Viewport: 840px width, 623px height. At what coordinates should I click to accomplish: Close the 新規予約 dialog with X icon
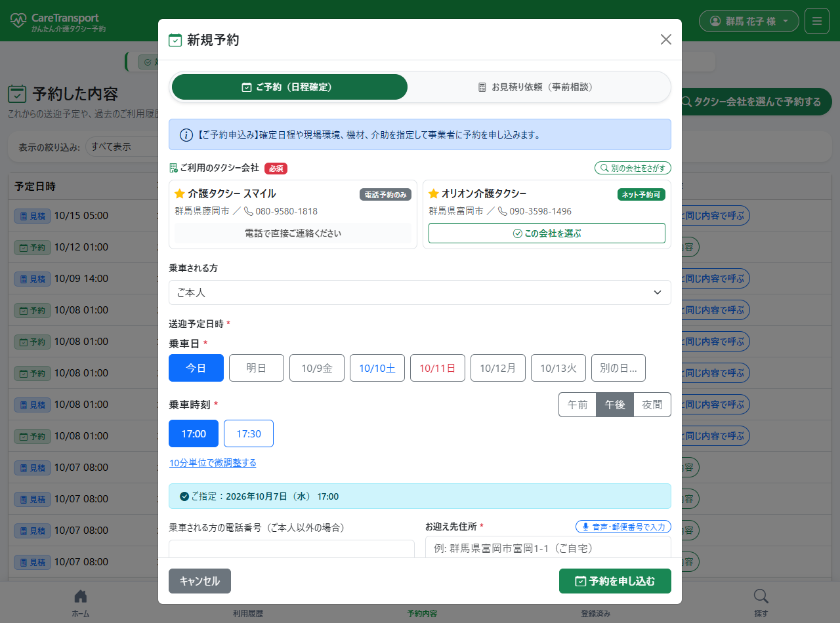666,39
